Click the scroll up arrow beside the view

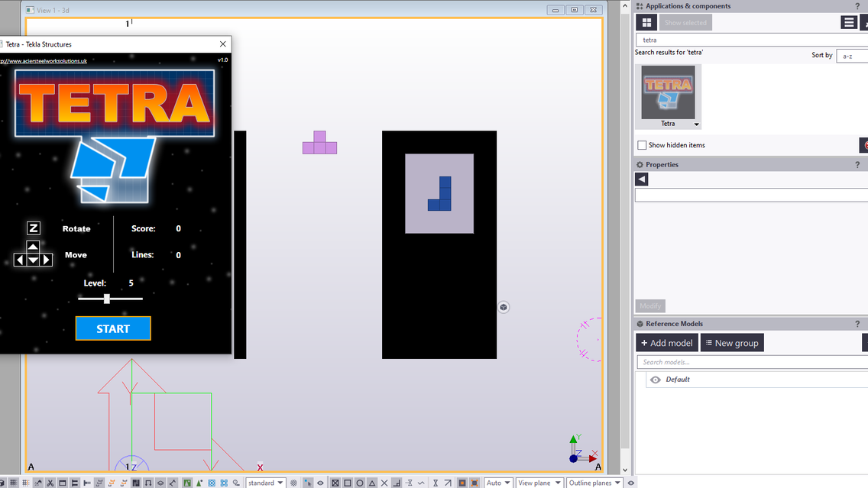tap(625, 7)
